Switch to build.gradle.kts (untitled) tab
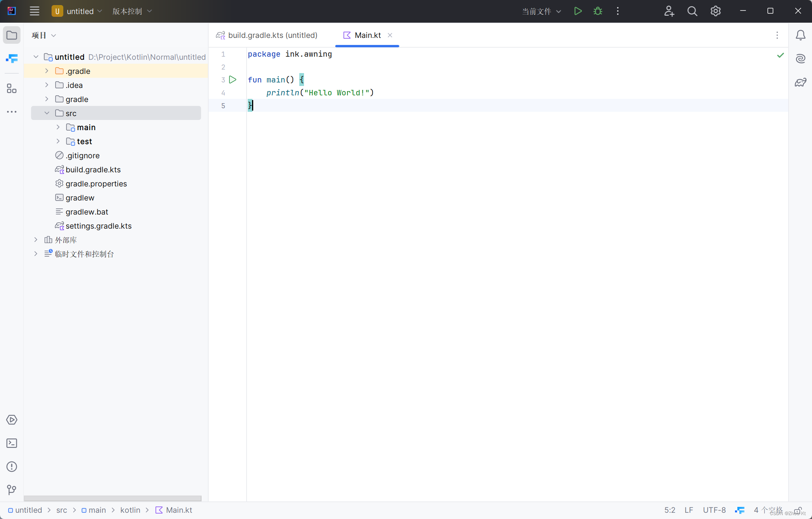Image resolution: width=812 pixels, height=519 pixels. click(267, 35)
